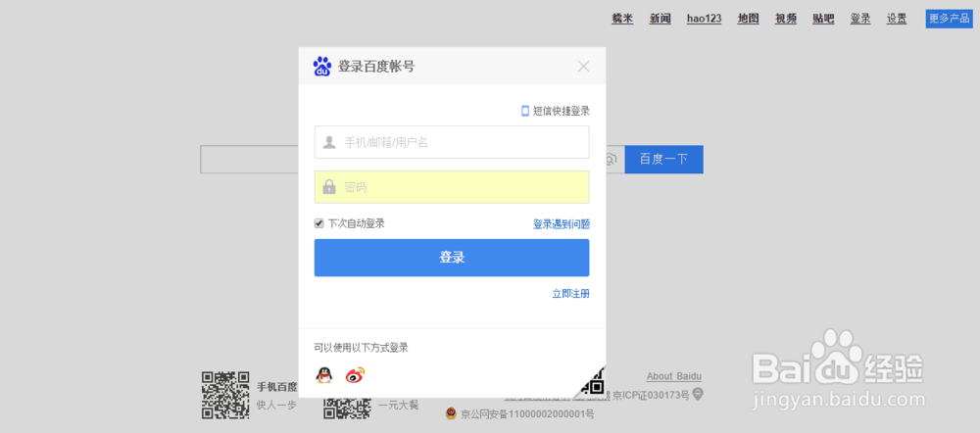Click the Baidu paw logo in dialog header
The image size is (980, 433).
coord(321,67)
